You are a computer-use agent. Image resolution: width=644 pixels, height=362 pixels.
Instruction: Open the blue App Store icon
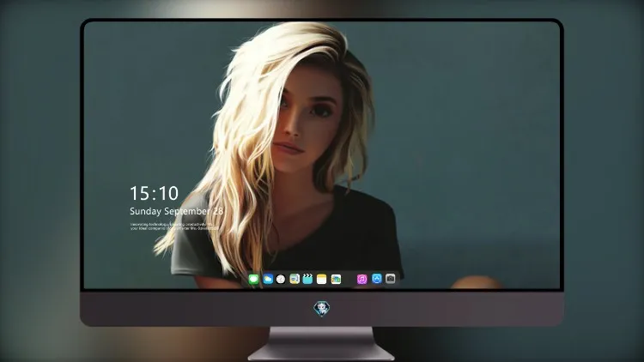click(x=377, y=279)
